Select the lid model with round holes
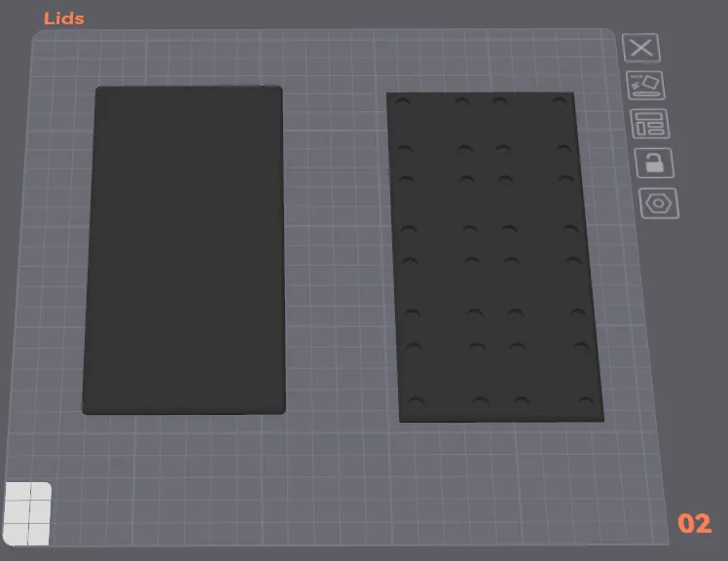The image size is (728, 561). pyautogui.click(x=495, y=257)
